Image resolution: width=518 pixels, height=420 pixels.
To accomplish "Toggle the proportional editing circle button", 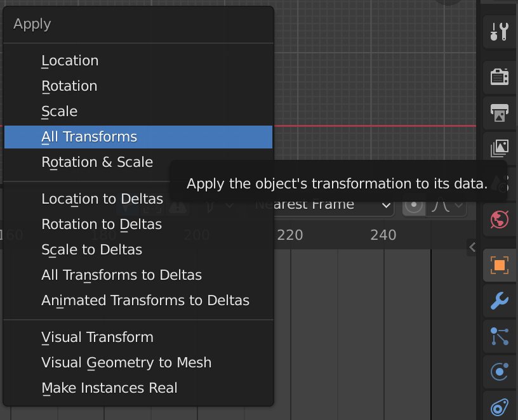I will click(x=414, y=206).
